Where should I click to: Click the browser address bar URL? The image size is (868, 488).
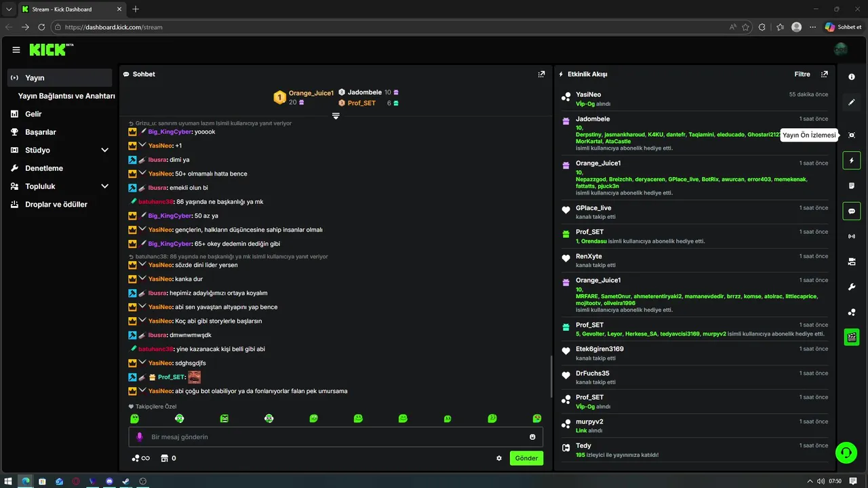point(114,27)
